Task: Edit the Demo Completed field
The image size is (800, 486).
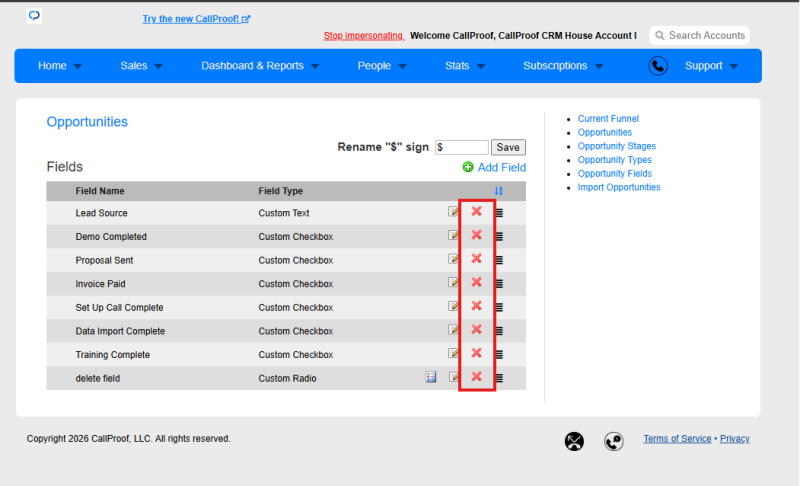Action: tap(453, 235)
